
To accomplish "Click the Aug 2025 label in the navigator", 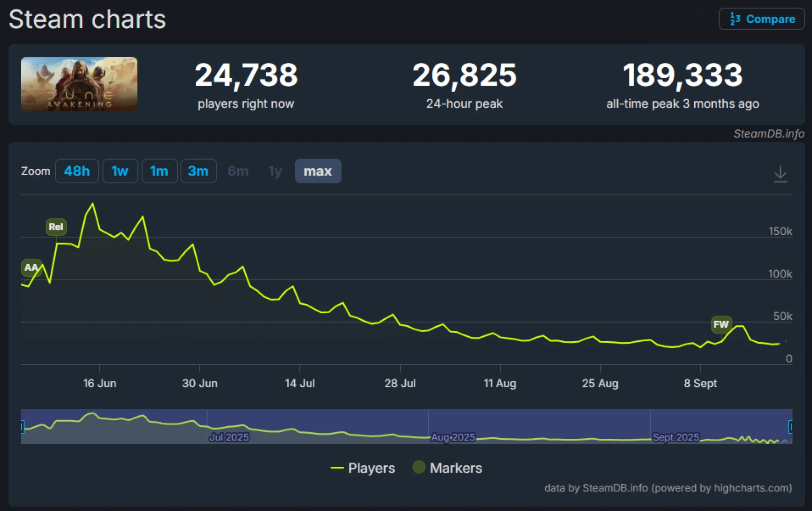I will click(x=453, y=437).
